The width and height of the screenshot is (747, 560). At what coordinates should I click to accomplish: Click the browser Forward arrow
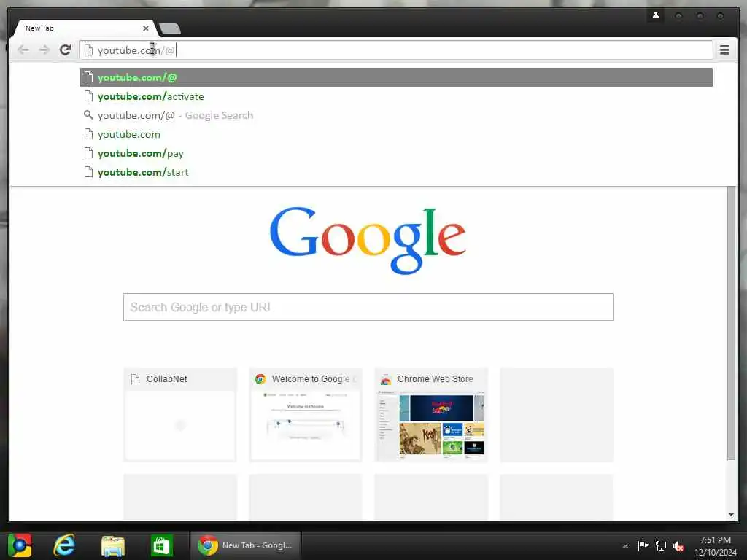pos(44,50)
